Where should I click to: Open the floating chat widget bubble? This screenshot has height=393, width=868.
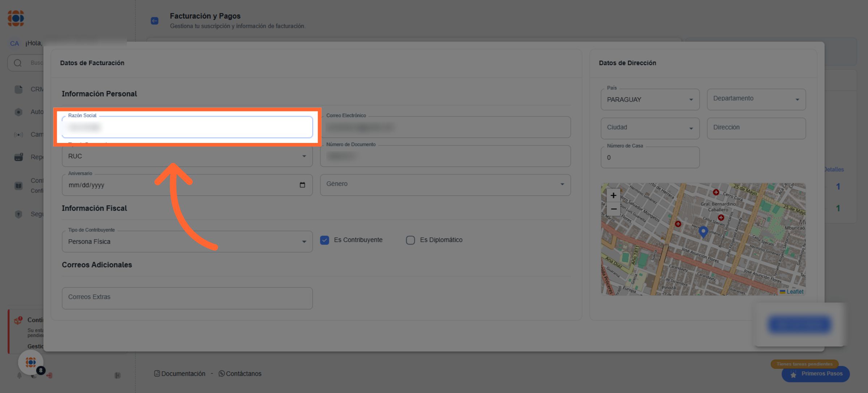click(x=31, y=362)
